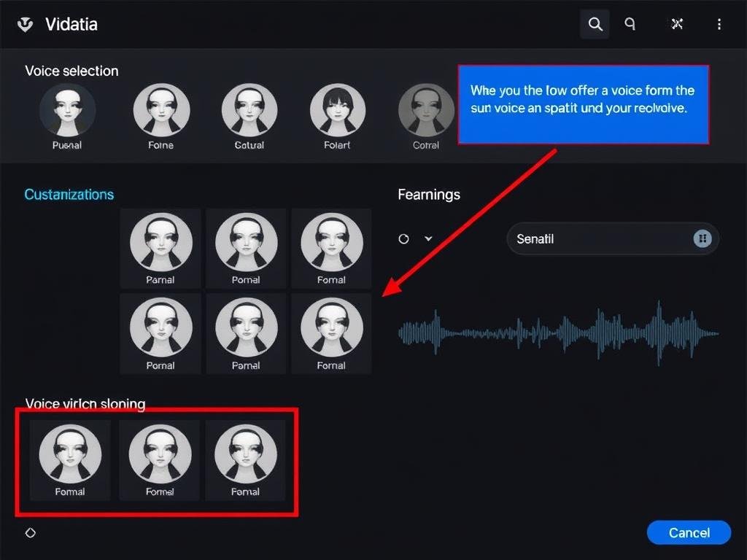Choose the Cotural voice avatar
Image resolution: width=747 pixels, height=560 pixels.
coord(249,110)
